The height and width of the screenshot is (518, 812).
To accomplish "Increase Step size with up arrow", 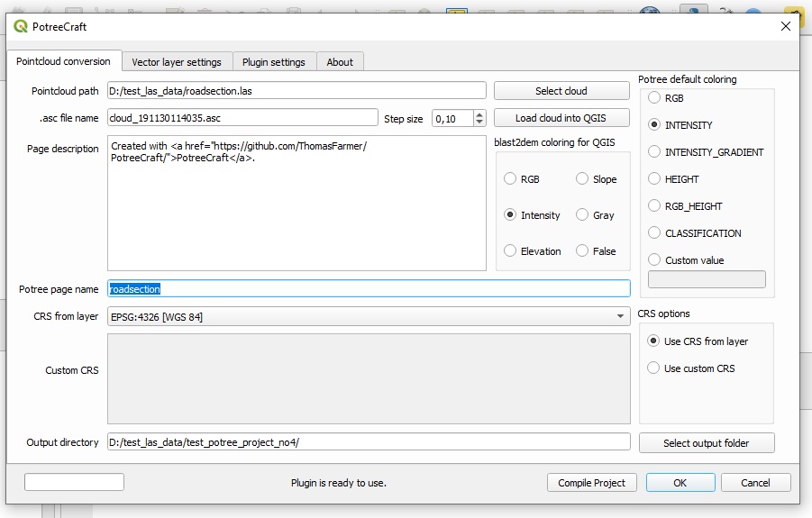I will [x=479, y=114].
